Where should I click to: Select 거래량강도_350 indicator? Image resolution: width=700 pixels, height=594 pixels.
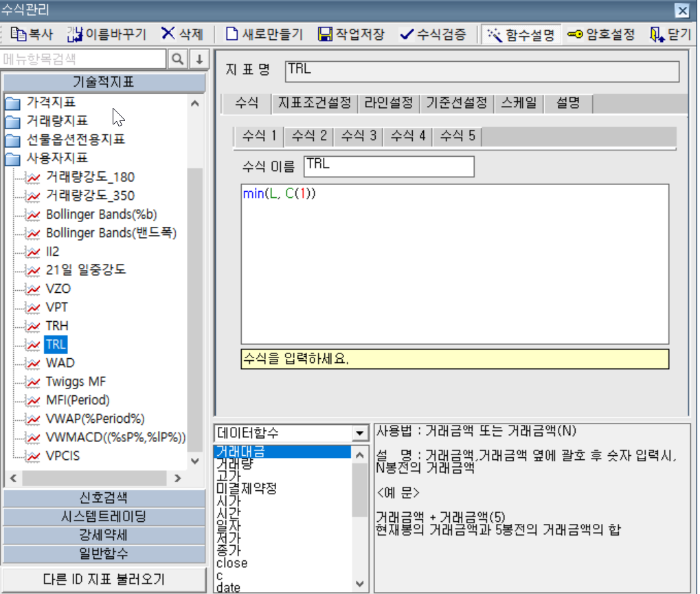coord(90,196)
